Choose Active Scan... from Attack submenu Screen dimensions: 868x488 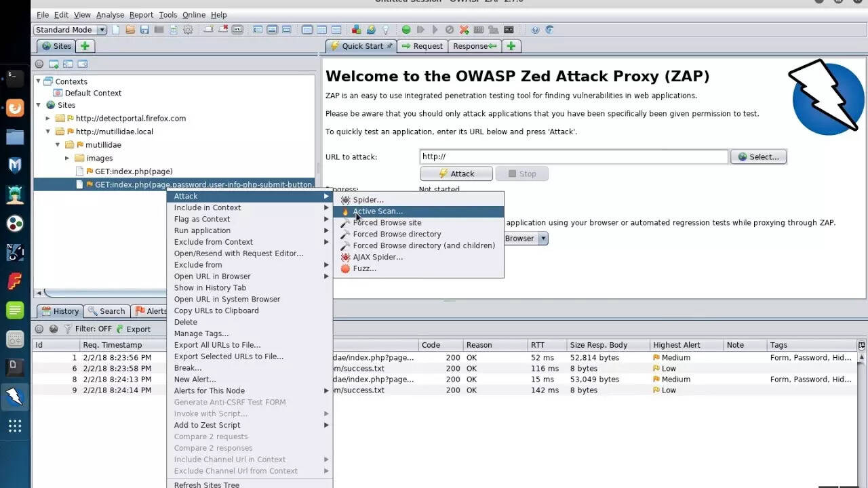[377, 211]
